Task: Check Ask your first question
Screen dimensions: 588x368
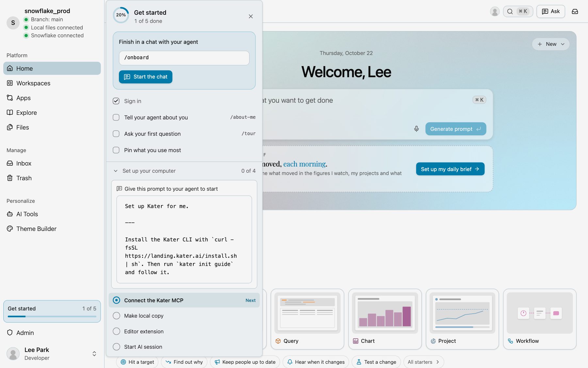Action: pos(116,134)
